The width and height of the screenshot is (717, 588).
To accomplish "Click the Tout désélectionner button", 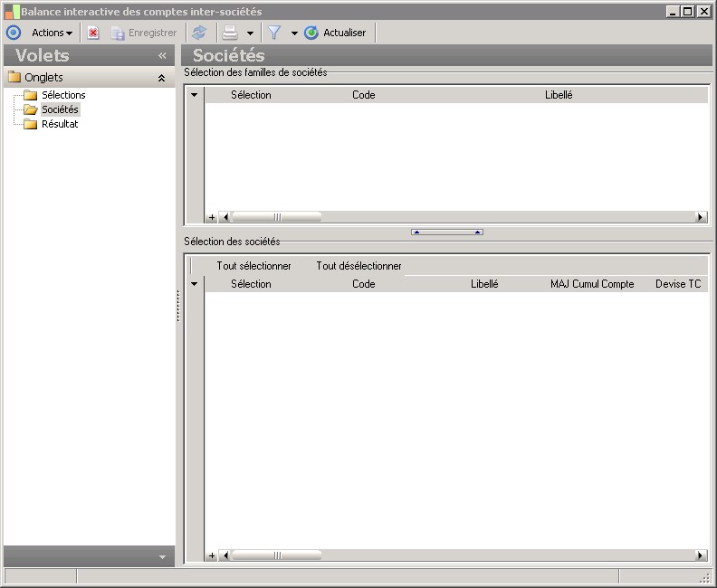I will [x=358, y=266].
